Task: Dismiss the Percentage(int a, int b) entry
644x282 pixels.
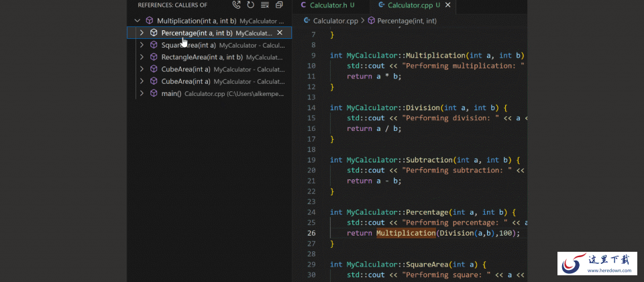Action: pos(280,32)
